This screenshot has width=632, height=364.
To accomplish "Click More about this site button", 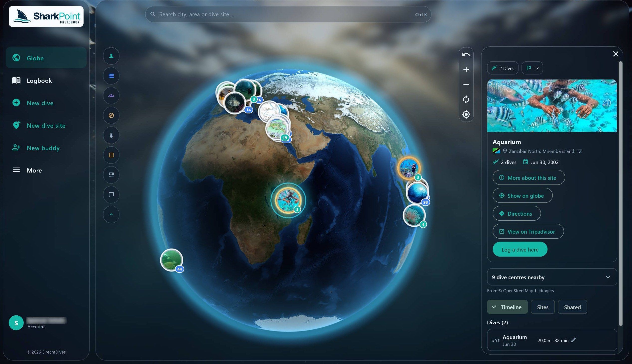I will (528, 178).
